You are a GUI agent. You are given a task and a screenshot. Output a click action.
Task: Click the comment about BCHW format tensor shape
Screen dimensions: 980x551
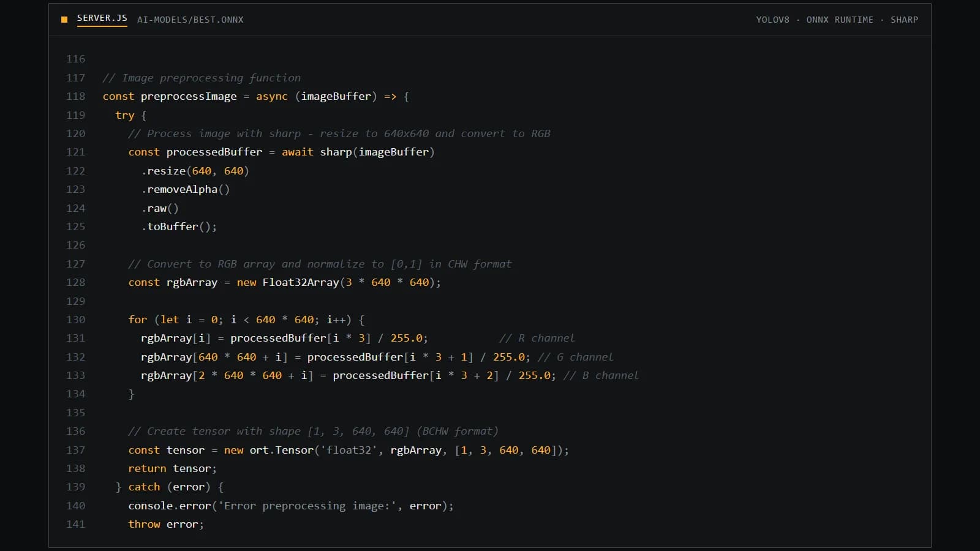click(313, 431)
